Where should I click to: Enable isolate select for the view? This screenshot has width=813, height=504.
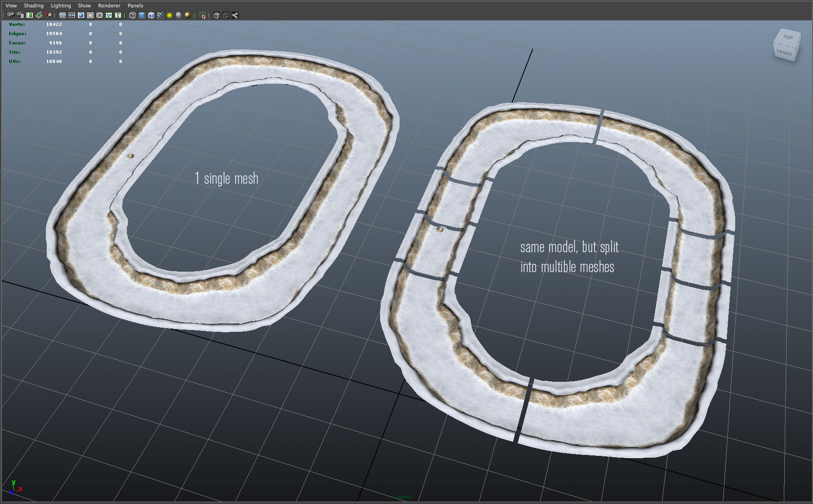tap(204, 15)
